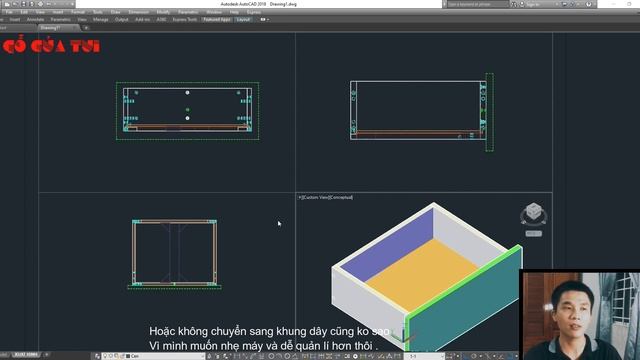Add a new layout with bottom plus
Viewport: 640px width, 360px height.
[47, 355]
